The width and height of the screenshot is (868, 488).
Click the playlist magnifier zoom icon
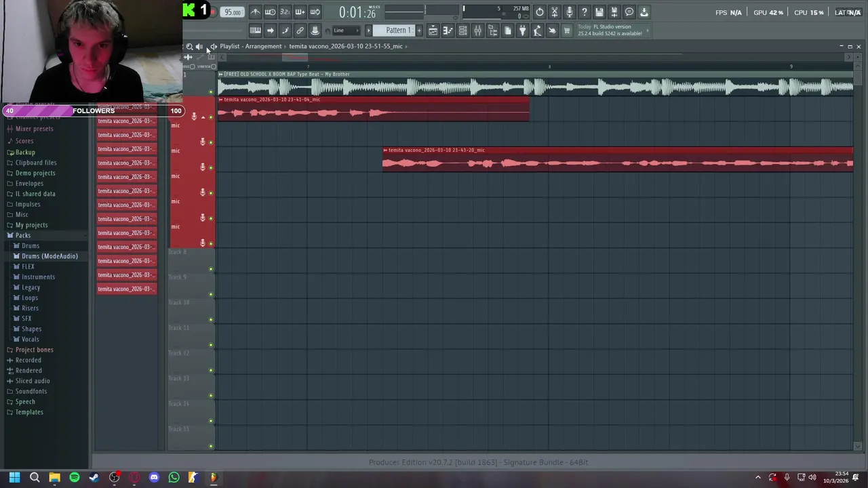189,47
